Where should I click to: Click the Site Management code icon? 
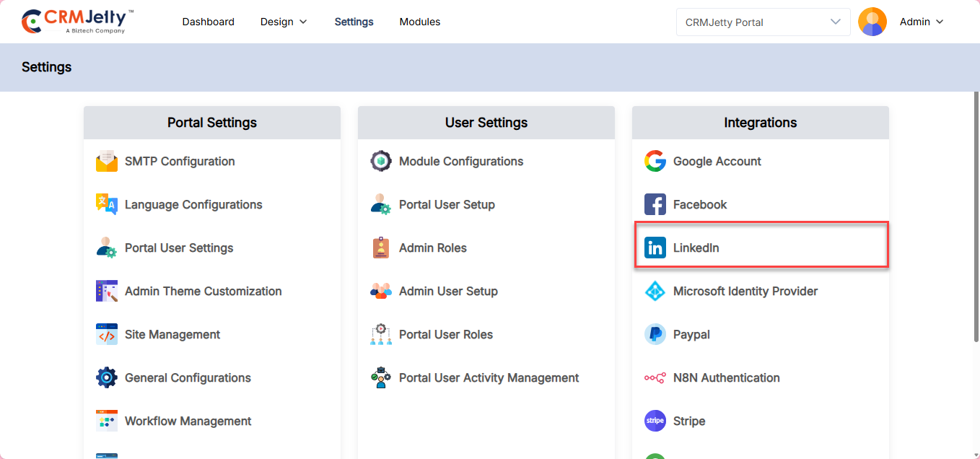coord(107,335)
